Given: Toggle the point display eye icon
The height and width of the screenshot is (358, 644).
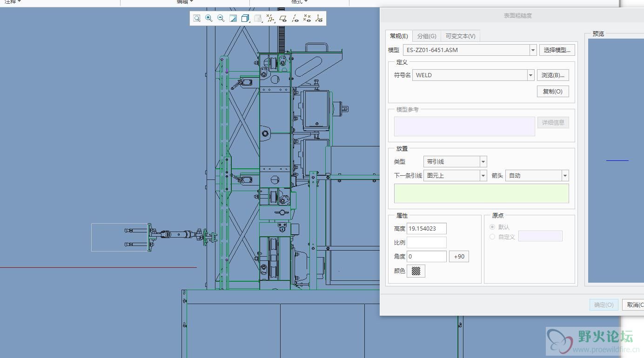Looking at the screenshot, I should 307,18.
